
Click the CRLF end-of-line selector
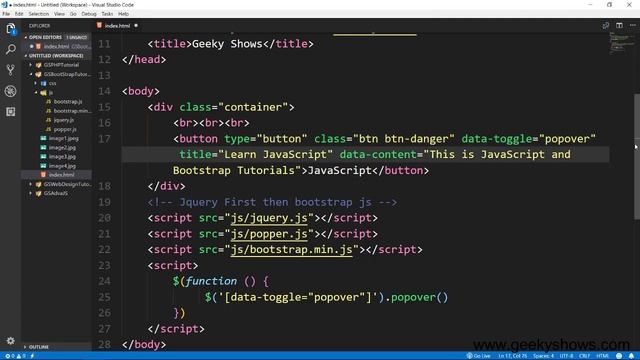tap(584, 356)
